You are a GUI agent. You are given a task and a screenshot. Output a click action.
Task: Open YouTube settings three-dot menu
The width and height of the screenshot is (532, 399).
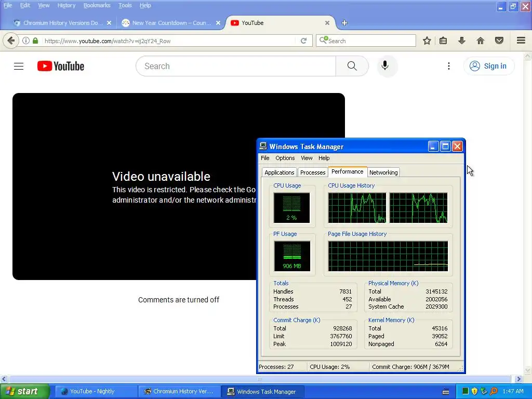(448, 66)
